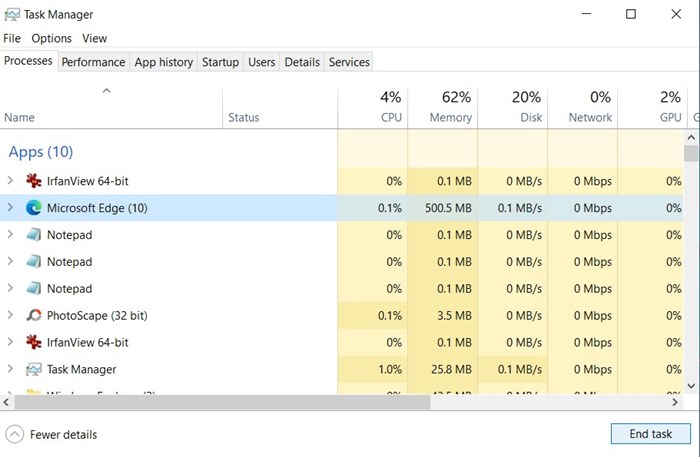Expand the PhotoScape (32 bit) row
This screenshot has width=700, height=457.
(x=10, y=315)
